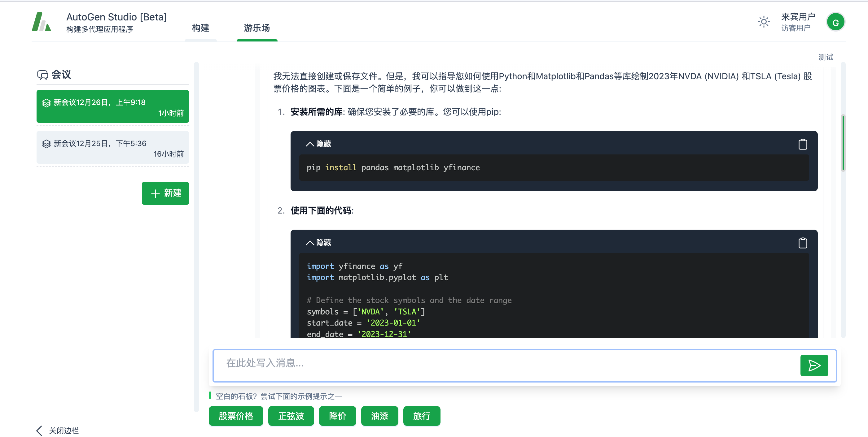Screen dimensions: 868x437
Task: Click the send message arrow icon
Action: [814, 365]
